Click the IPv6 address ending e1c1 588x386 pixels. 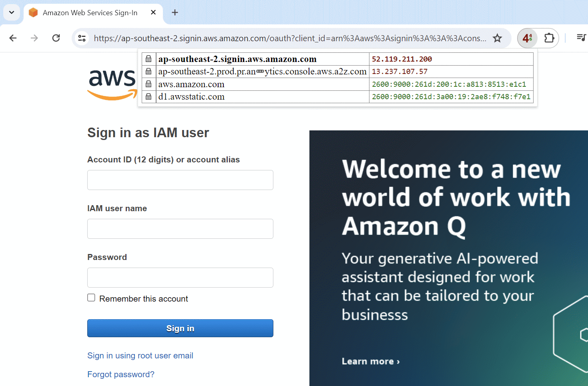point(449,84)
